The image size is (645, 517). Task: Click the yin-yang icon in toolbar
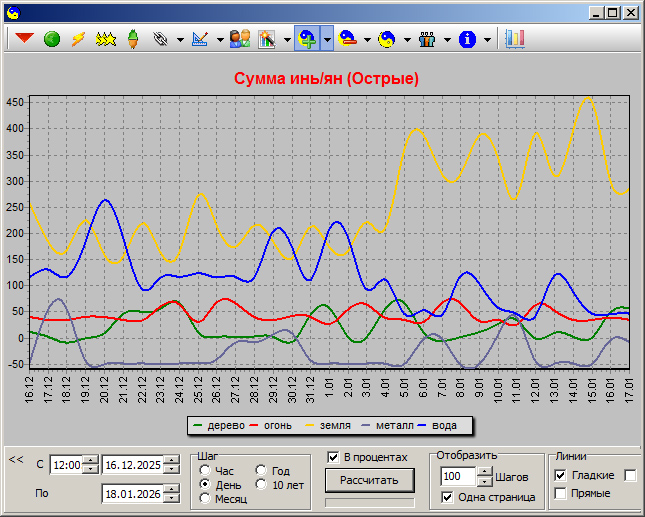386,39
